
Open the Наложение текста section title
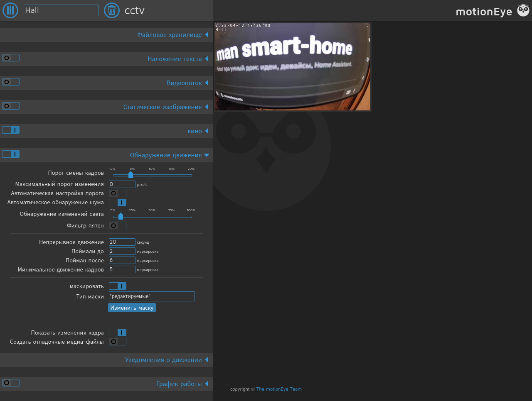pos(175,59)
